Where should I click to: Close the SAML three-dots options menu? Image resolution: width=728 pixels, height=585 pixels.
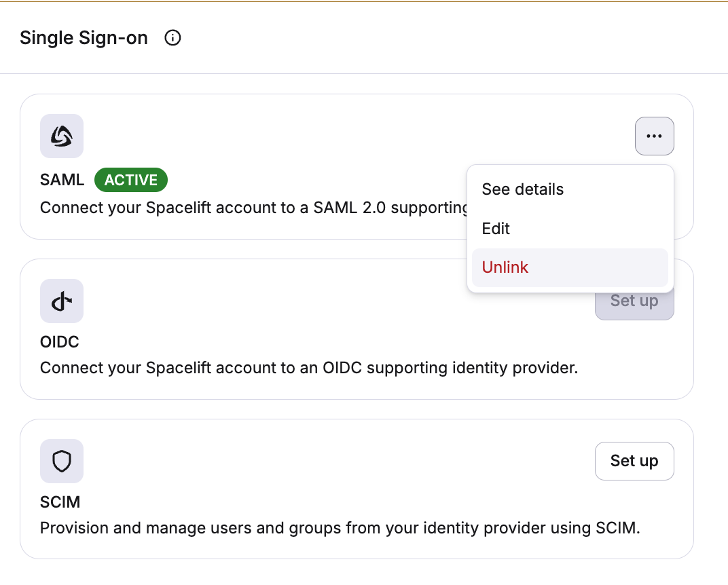pyautogui.click(x=654, y=136)
